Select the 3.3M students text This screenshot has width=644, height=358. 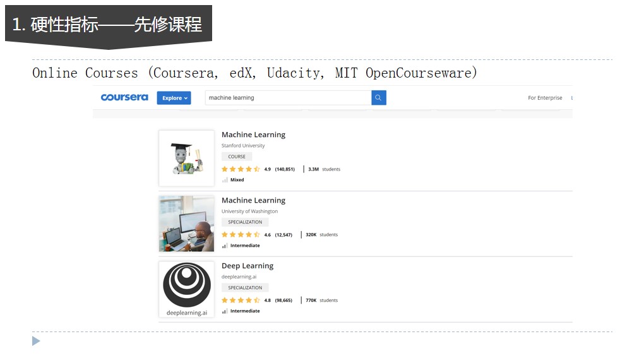pos(324,169)
